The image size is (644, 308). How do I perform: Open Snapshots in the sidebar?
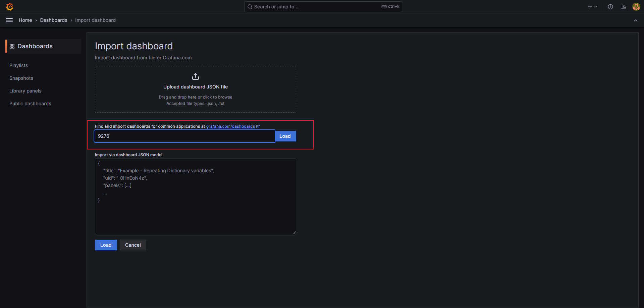tap(21, 78)
